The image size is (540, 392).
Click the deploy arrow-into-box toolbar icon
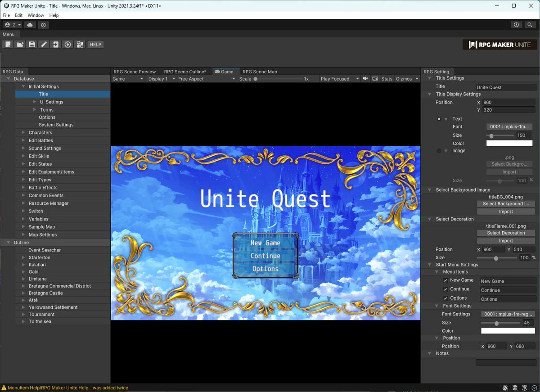pyautogui.click(x=55, y=45)
